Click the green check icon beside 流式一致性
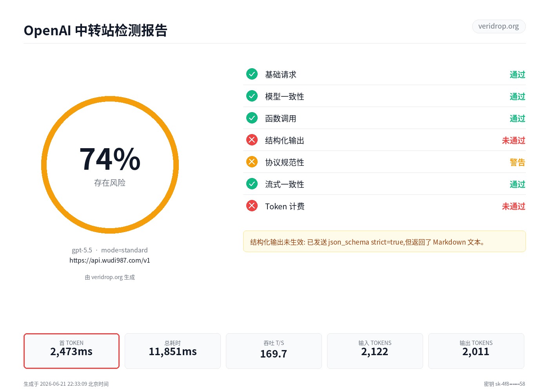This screenshot has width=549, height=392. coord(252,184)
